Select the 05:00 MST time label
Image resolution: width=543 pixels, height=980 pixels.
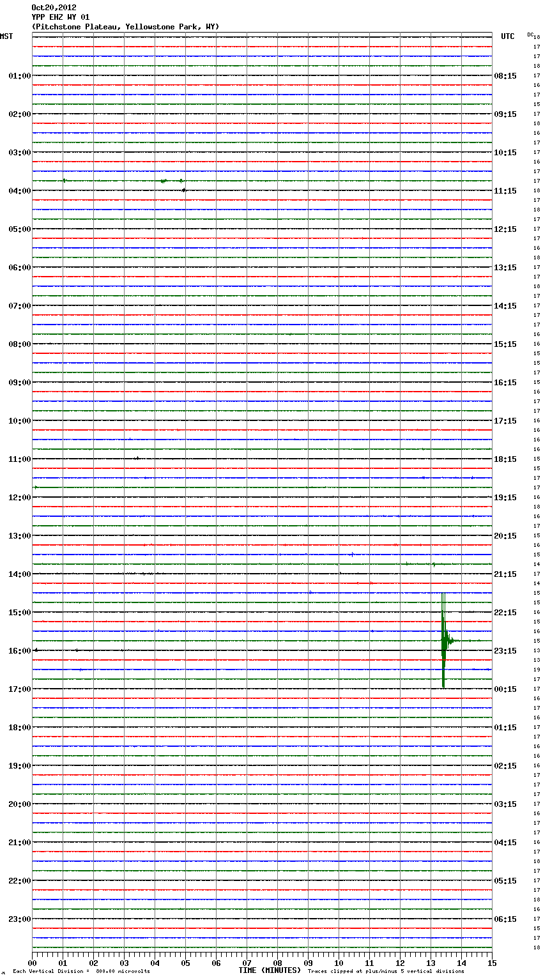point(20,229)
